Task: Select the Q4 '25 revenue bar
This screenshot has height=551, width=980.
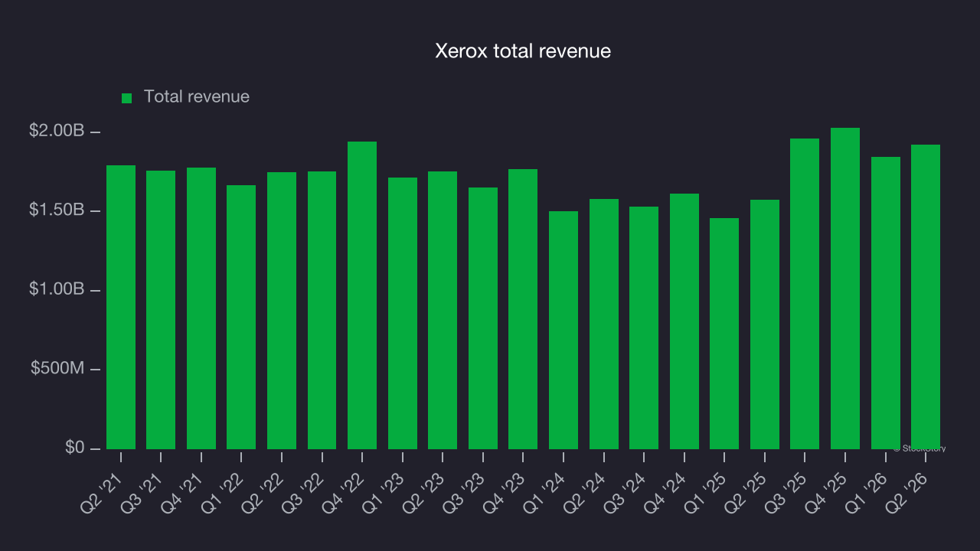Action: (x=845, y=289)
